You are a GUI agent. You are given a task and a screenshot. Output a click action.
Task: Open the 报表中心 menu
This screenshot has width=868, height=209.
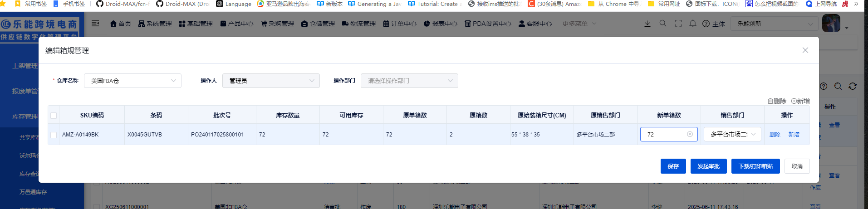pyautogui.click(x=441, y=24)
